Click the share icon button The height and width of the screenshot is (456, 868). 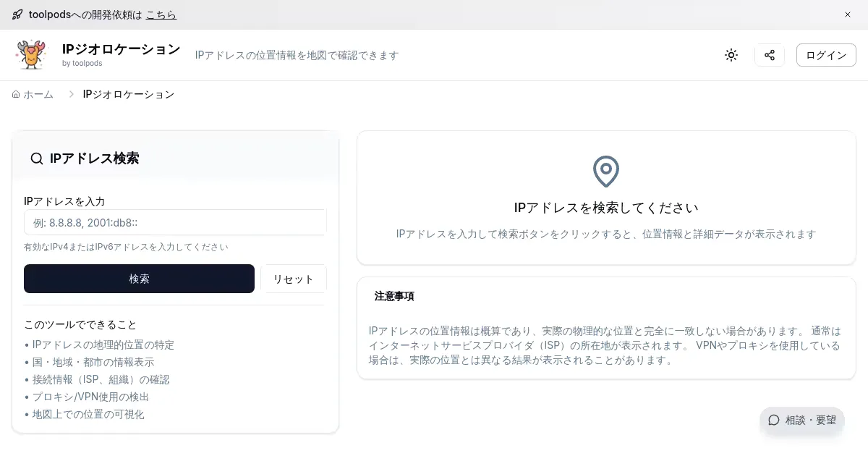(770, 55)
